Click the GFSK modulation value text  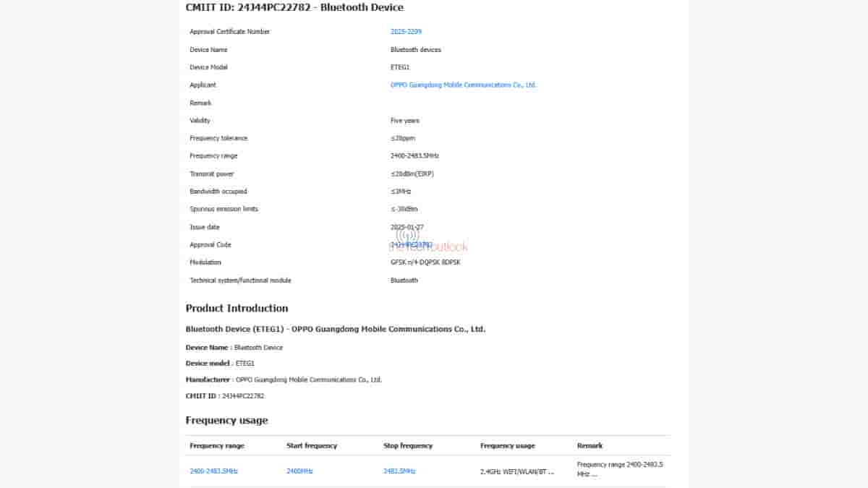tap(425, 262)
